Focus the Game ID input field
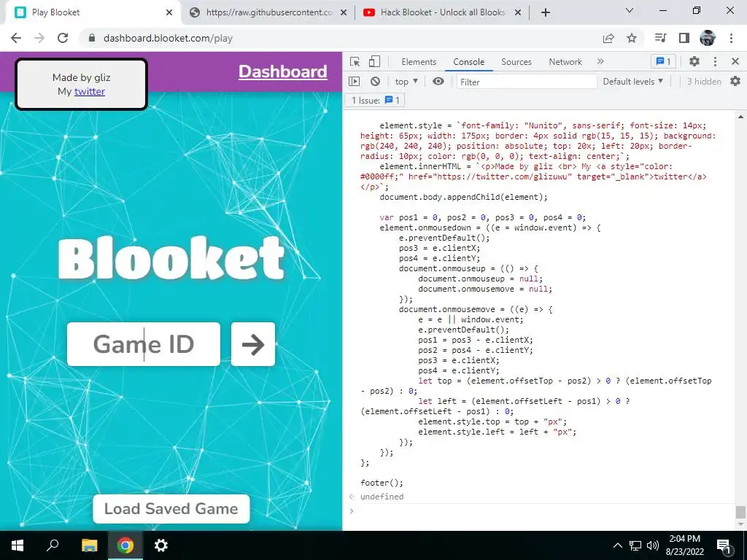 pos(144,344)
